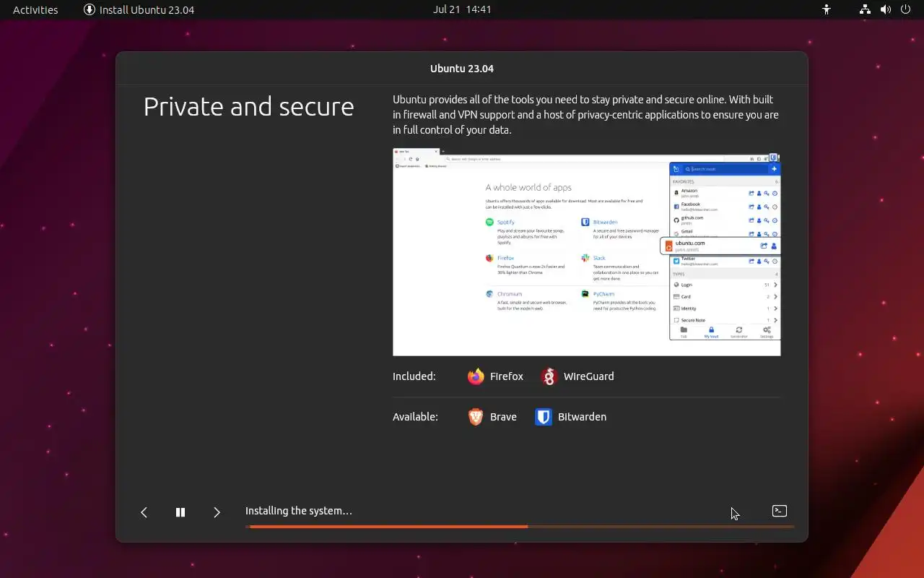Screen dimensions: 924x578
Task: Go to the previous slide arrow
Action: (144, 512)
